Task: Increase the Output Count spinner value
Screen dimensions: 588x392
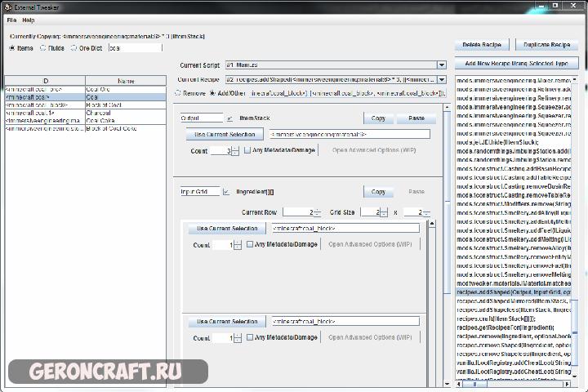Action: (x=236, y=148)
